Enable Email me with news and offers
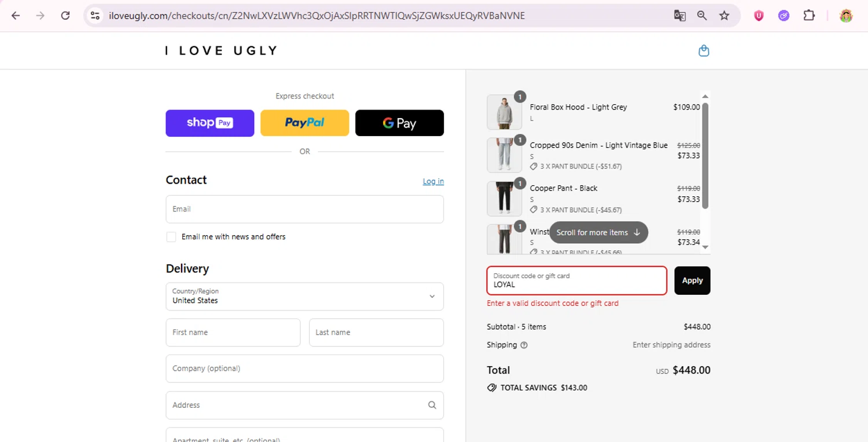This screenshot has height=442, width=868. pyautogui.click(x=171, y=237)
